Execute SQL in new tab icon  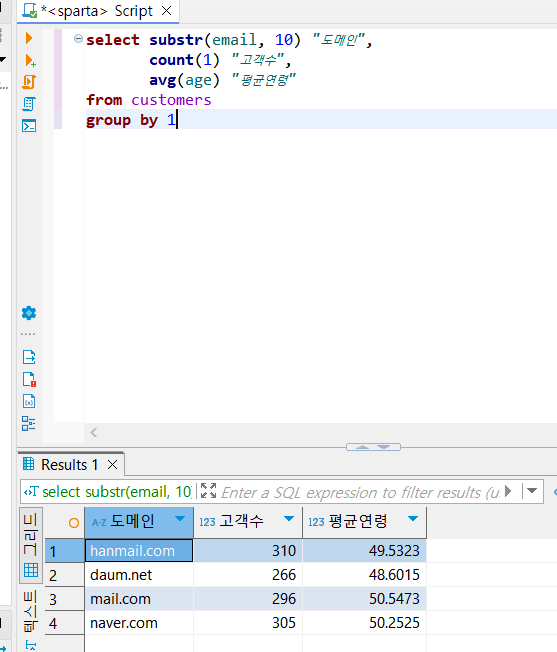pos(30,60)
